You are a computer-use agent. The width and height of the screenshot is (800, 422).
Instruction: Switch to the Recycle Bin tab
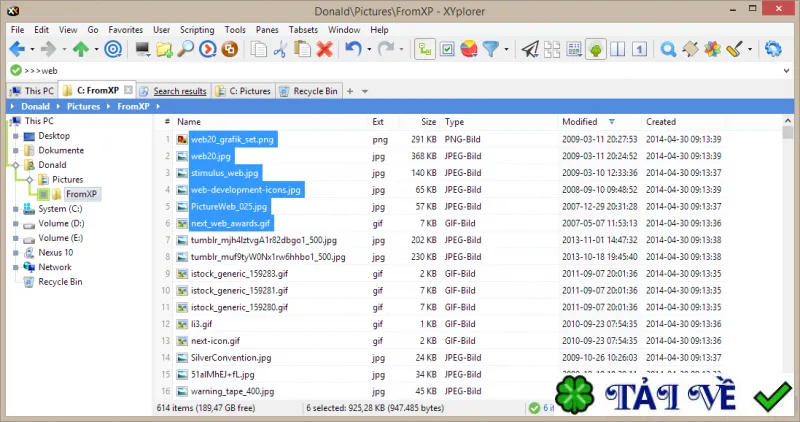click(x=309, y=91)
